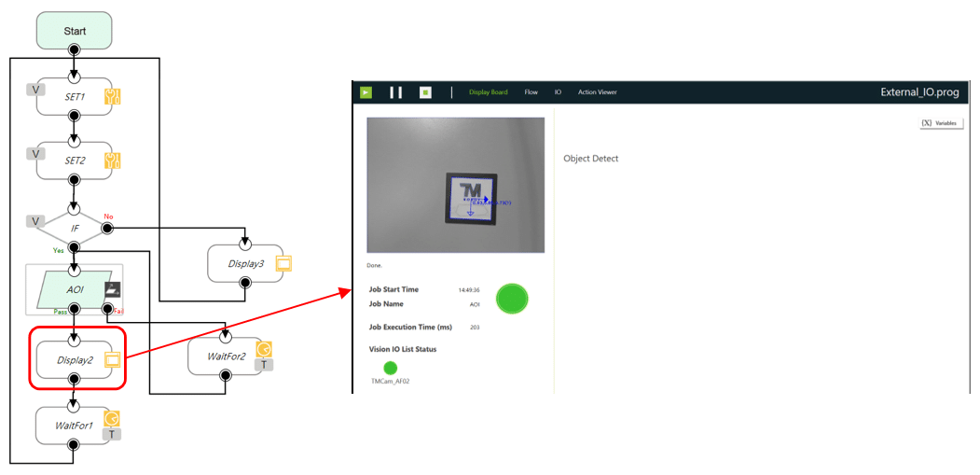The width and height of the screenshot is (980, 475).
Task: Open the IO tab
Action: [x=558, y=92]
